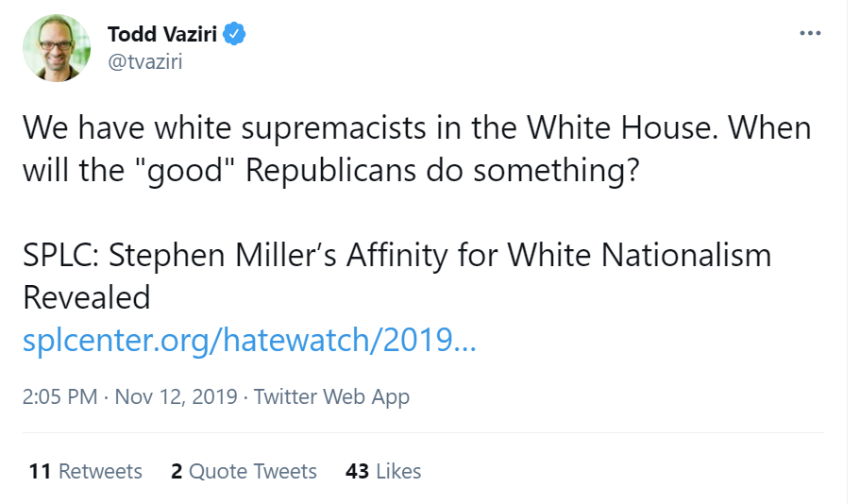Image resolution: width=860 pixels, height=504 pixels.
Task: Click the word "Revealed" in the tweet
Action: pyautogui.click(x=86, y=297)
